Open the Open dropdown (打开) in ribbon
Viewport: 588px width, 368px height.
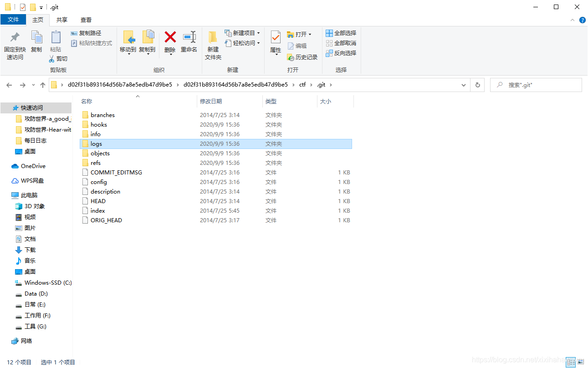pyautogui.click(x=299, y=35)
